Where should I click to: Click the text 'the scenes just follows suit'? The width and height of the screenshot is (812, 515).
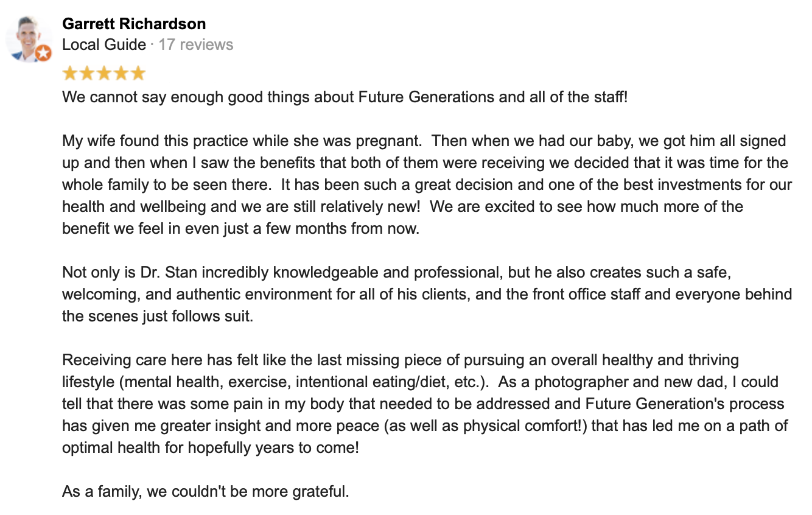[x=157, y=317]
